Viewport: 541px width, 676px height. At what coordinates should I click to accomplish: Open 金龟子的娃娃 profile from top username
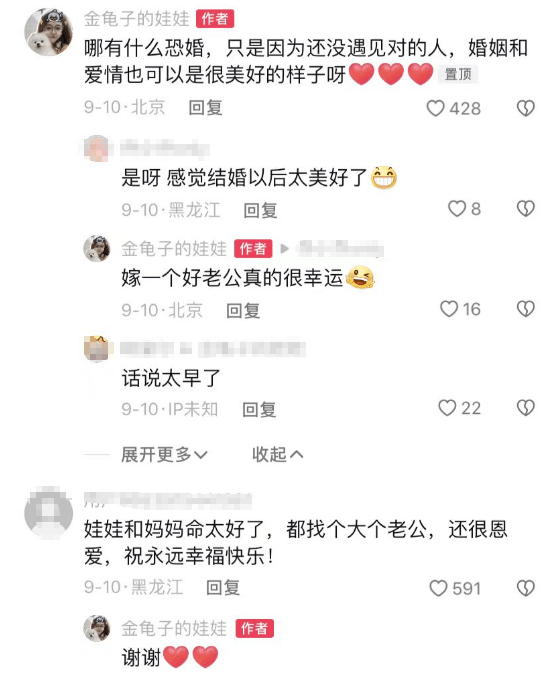(x=136, y=19)
